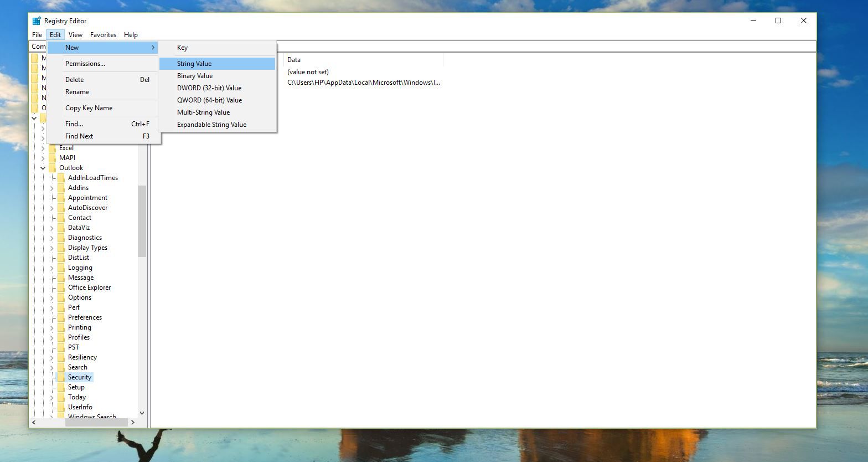Click the folder icon beside Diagnostics

(61, 238)
